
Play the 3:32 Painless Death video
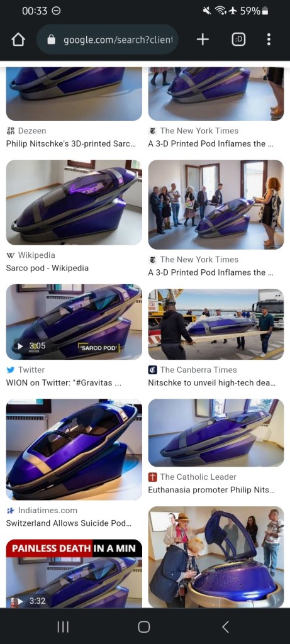[74, 574]
